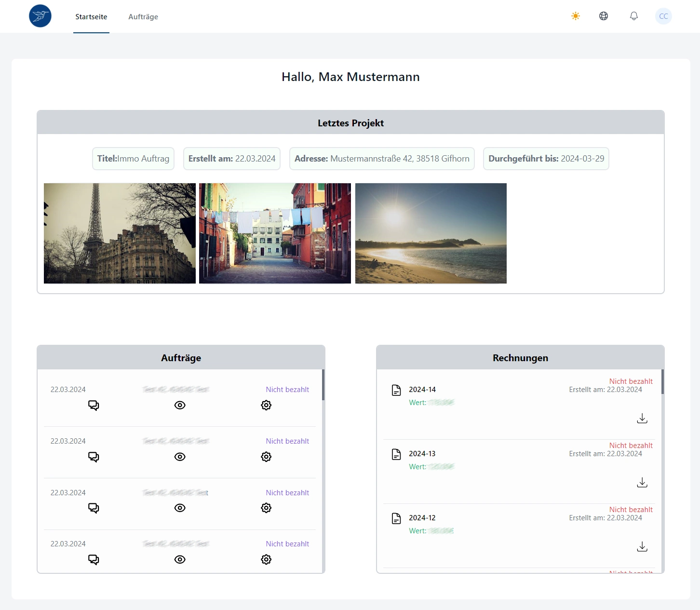
Task: Click the Adresse Mustermannstraße 42 chip
Action: click(382, 159)
